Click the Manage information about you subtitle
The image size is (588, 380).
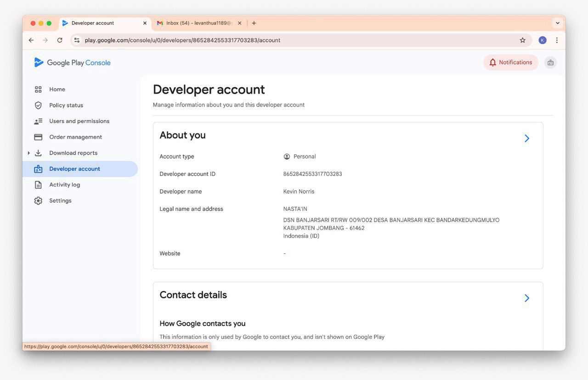coord(229,105)
